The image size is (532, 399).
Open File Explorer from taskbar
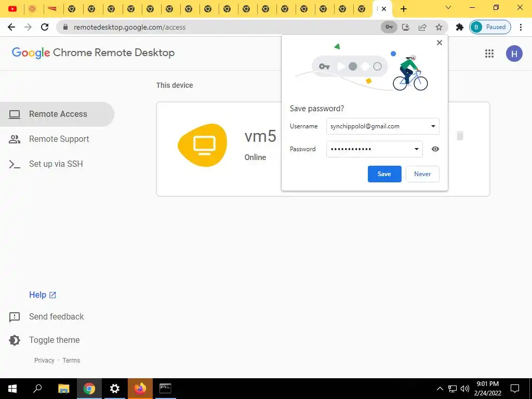pyautogui.click(x=64, y=389)
